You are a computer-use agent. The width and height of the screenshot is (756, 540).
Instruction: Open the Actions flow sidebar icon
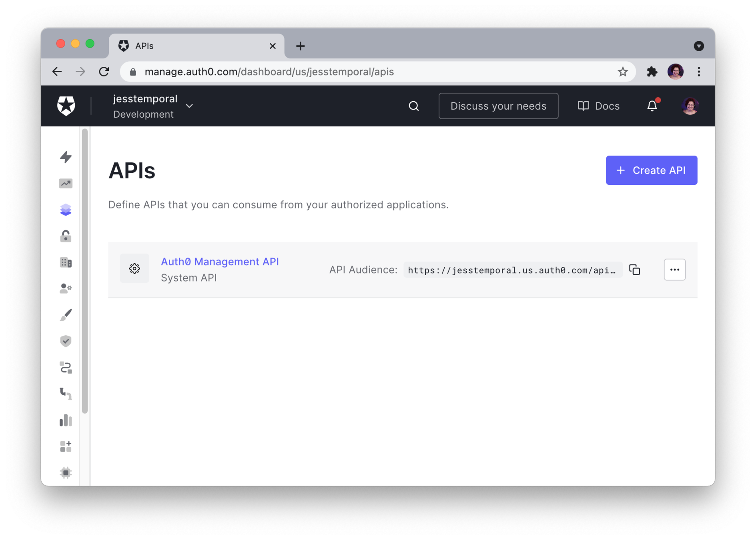pyautogui.click(x=66, y=368)
